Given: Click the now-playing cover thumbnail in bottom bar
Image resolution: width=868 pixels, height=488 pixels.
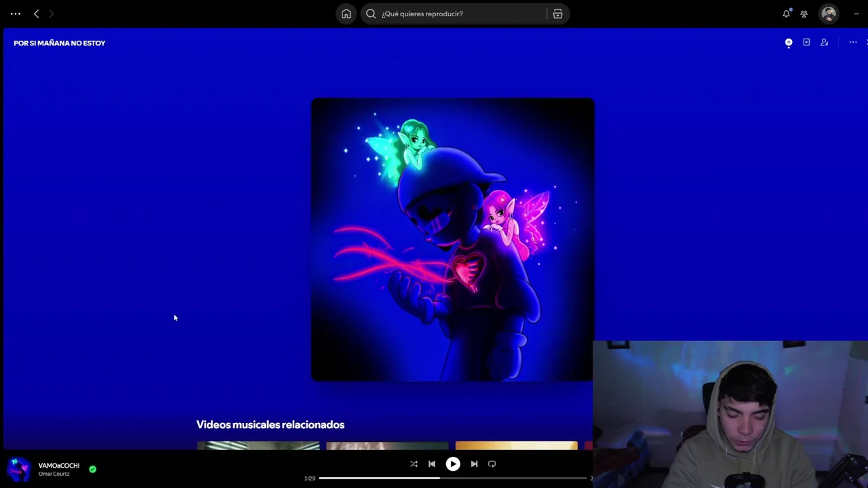Looking at the screenshot, I should point(19,469).
